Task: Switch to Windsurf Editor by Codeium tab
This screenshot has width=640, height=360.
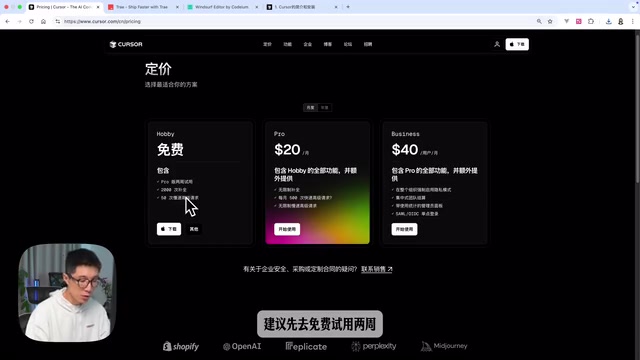Action: coord(222,7)
